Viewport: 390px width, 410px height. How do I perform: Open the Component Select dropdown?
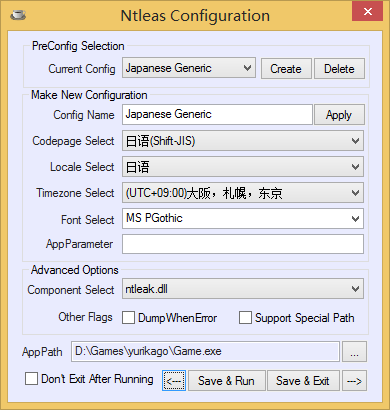pos(243,289)
